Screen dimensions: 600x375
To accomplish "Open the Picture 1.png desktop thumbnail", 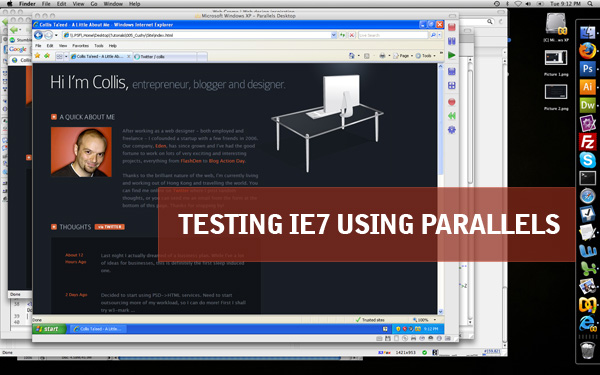I will point(556,58).
